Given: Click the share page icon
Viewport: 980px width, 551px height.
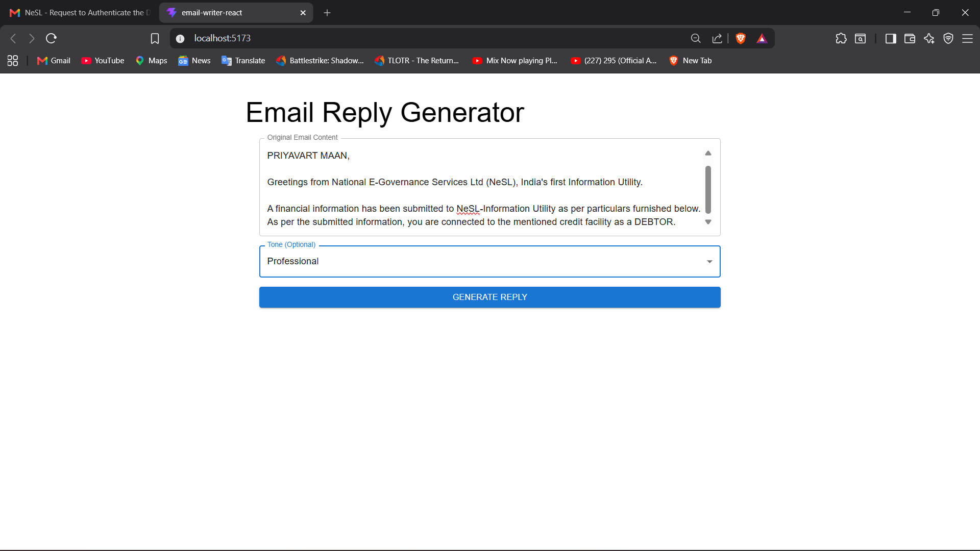Looking at the screenshot, I should pyautogui.click(x=717, y=38).
